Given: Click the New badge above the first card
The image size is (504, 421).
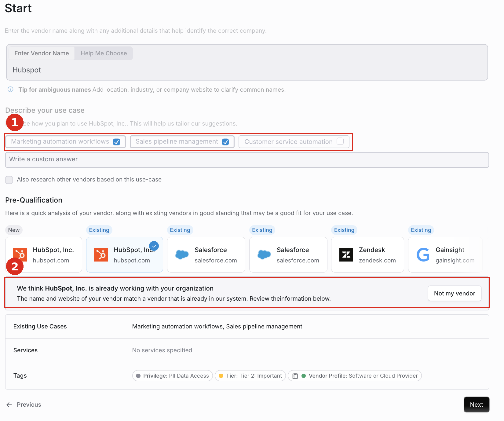Looking at the screenshot, I should (x=14, y=230).
